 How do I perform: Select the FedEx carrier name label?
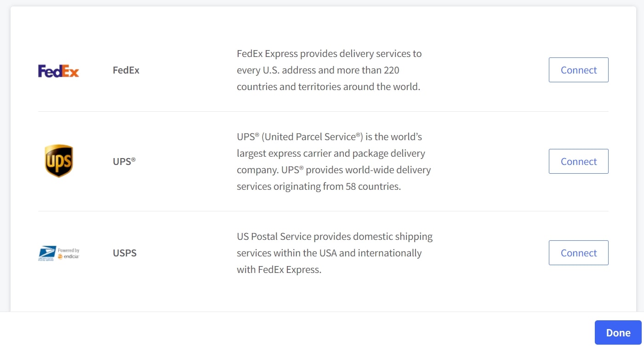pos(126,70)
